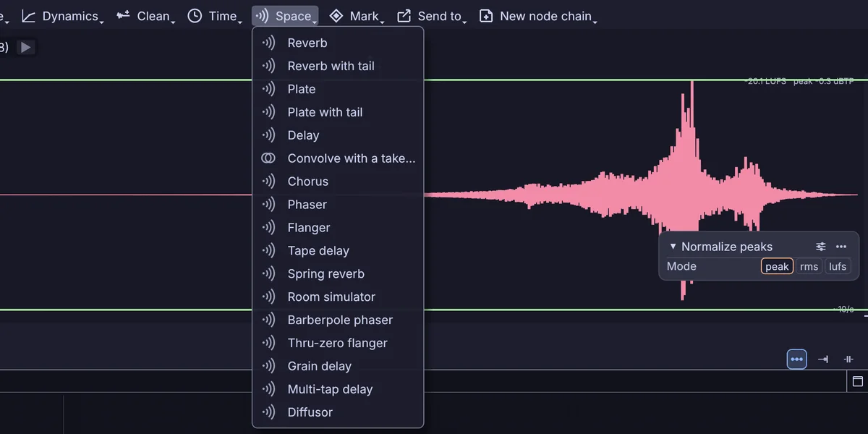Click the Dynamics graph icon
Screen dimensions: 868x434
28,16
